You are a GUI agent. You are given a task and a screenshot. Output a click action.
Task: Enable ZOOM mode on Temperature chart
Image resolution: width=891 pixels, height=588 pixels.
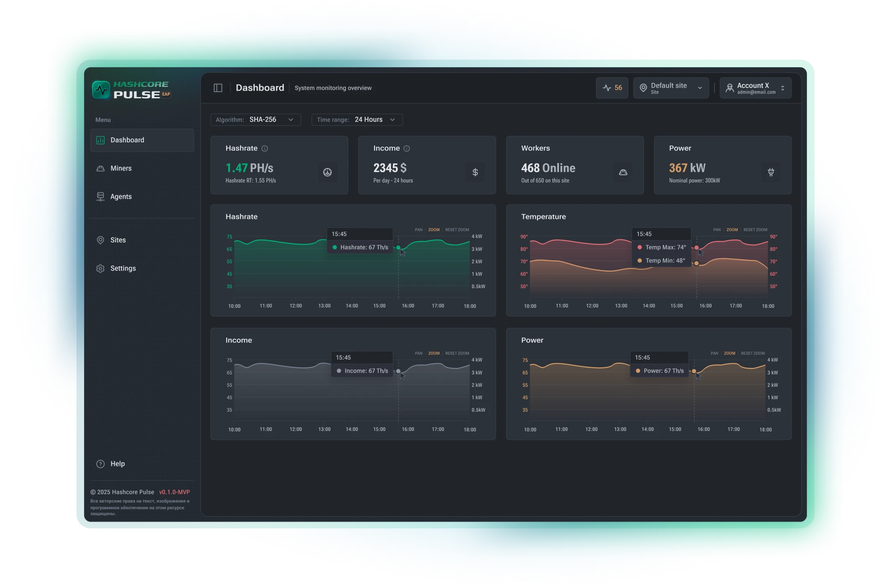(732, 230)
